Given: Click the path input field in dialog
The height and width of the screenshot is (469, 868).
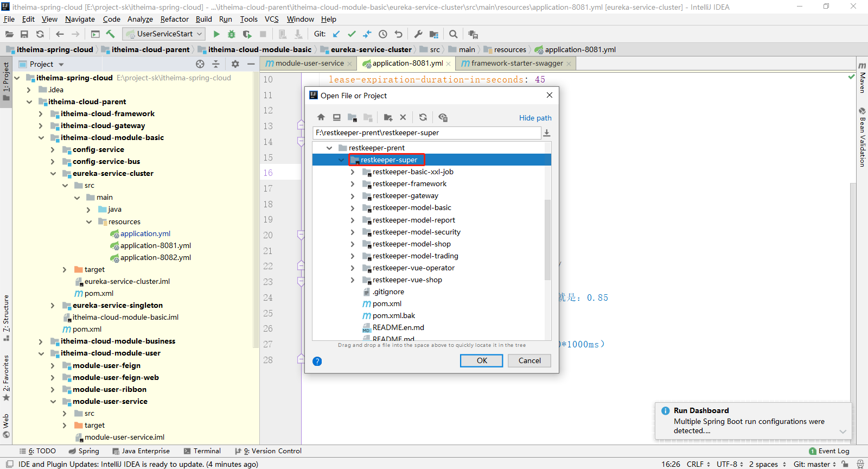Looking at the screenshot, I should [x=426, y=133].
